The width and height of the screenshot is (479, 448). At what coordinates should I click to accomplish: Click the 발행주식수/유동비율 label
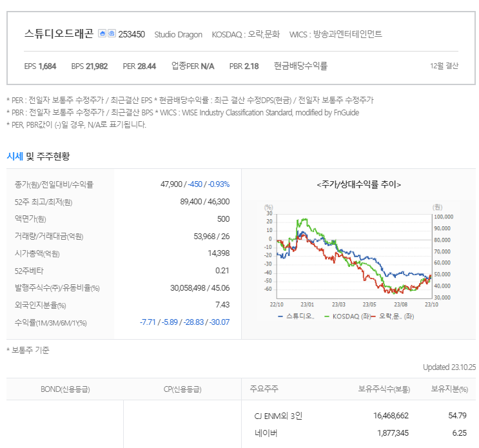tap(57, 288)
